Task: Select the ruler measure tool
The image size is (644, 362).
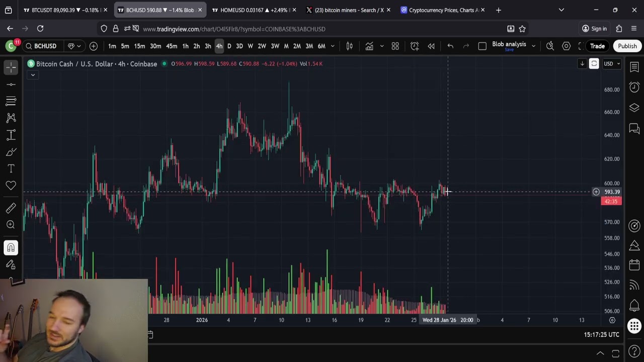Action: click(x=11, y=208)
